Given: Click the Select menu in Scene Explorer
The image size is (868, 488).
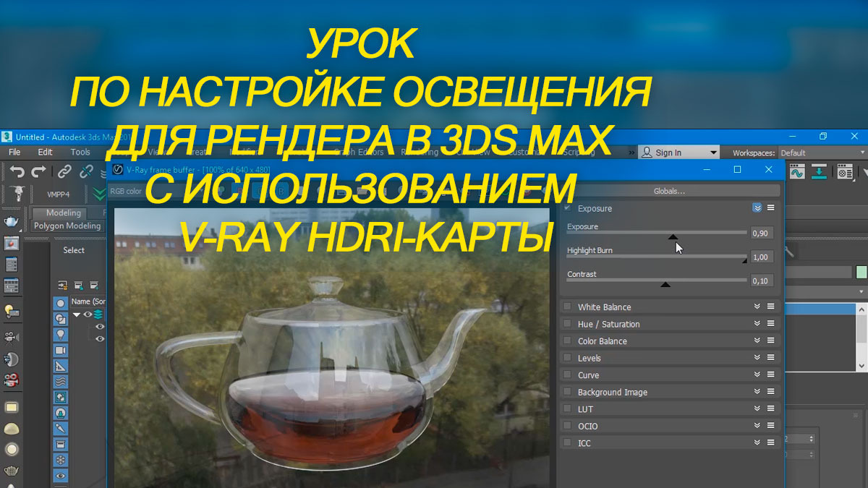Looking at the screenshot, I should coord(74,250).
